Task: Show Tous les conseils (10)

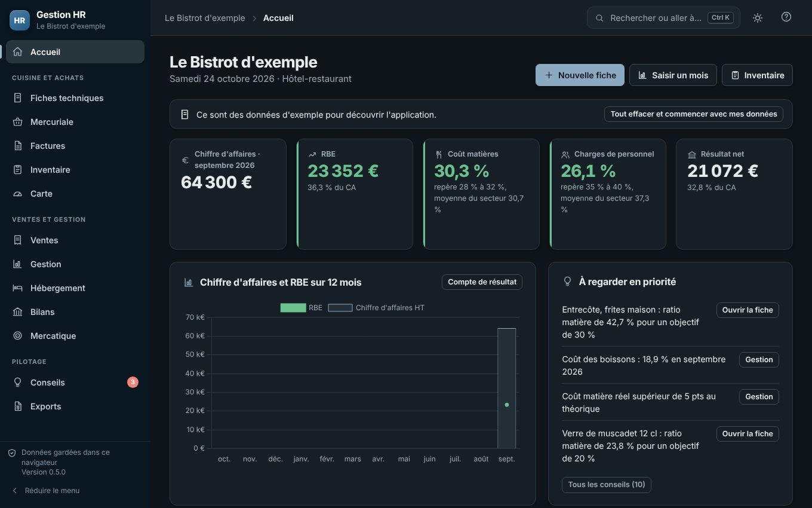Action: click(607, 485)
